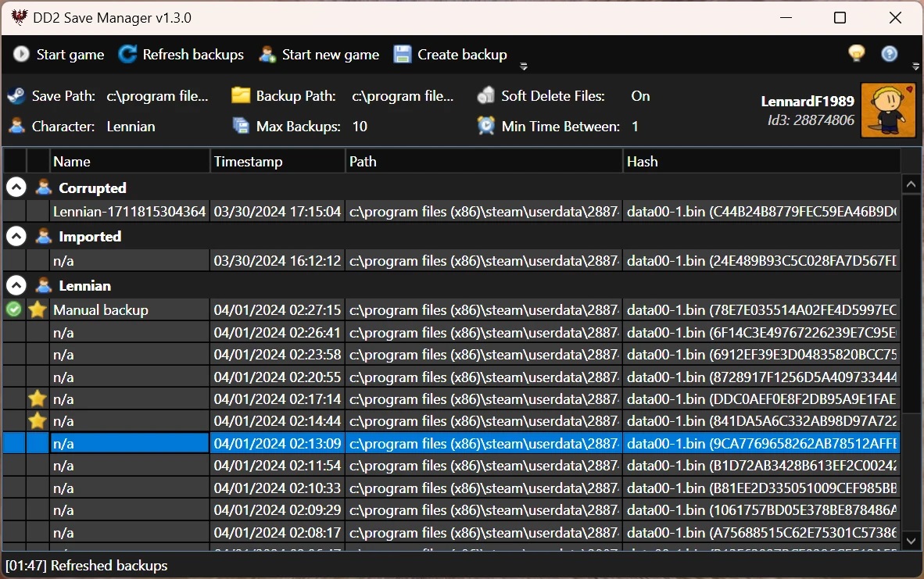Click the Soft Delete Files On value
The height and width of the screenshot is (579, 924).
click(x=640, y=96)
